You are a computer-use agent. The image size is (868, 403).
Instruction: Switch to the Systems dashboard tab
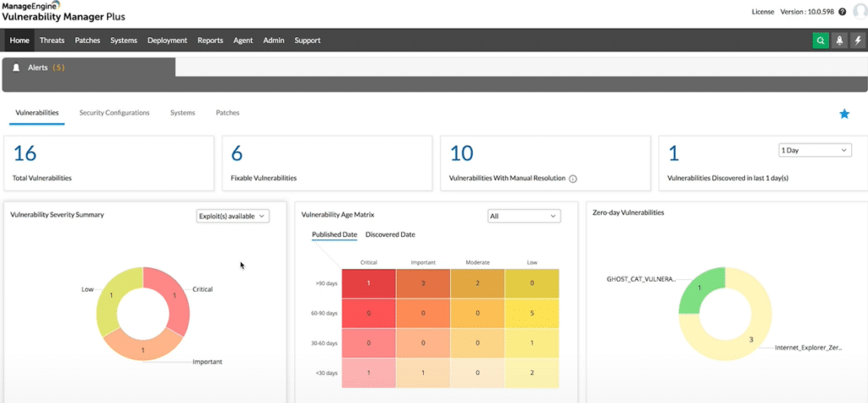[183, 113]
